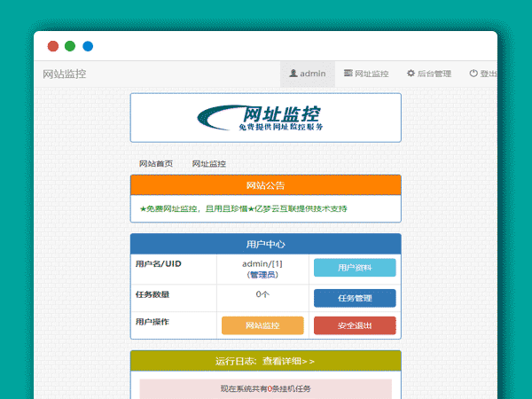This screenshot has height=399, width=532.
Task: Click the green announcement text about 亿梦云互联
Action: pyautogui.click(x=244, y=209)
